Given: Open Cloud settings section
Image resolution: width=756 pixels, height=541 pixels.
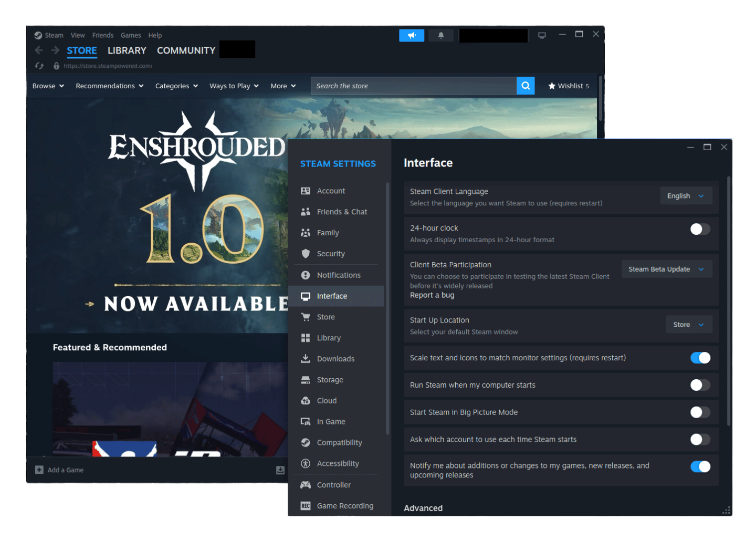Looking at the screenshot, I should click(336, 401).
